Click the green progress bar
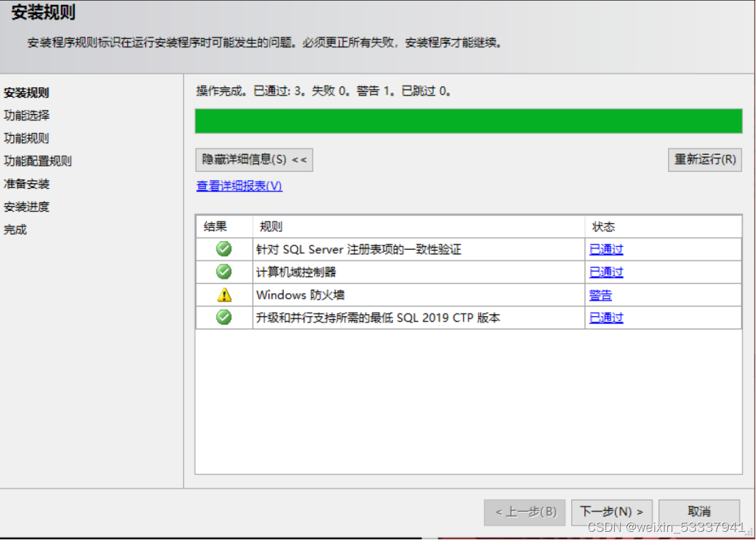Screen dimensions: 756x540 tap(469, 121)
